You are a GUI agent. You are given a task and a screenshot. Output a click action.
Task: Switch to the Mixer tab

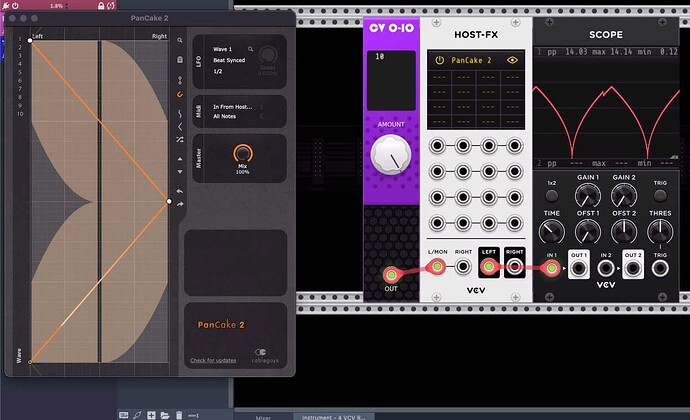263,415
